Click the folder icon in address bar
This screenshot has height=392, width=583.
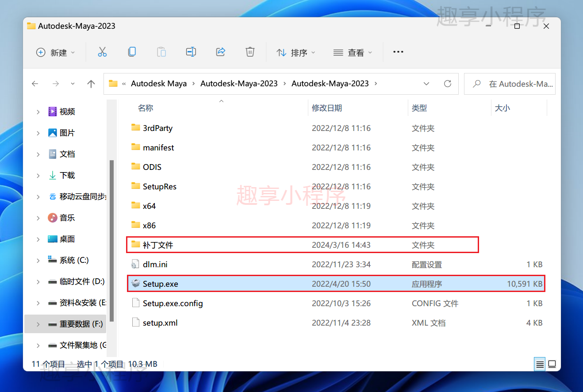113,84
